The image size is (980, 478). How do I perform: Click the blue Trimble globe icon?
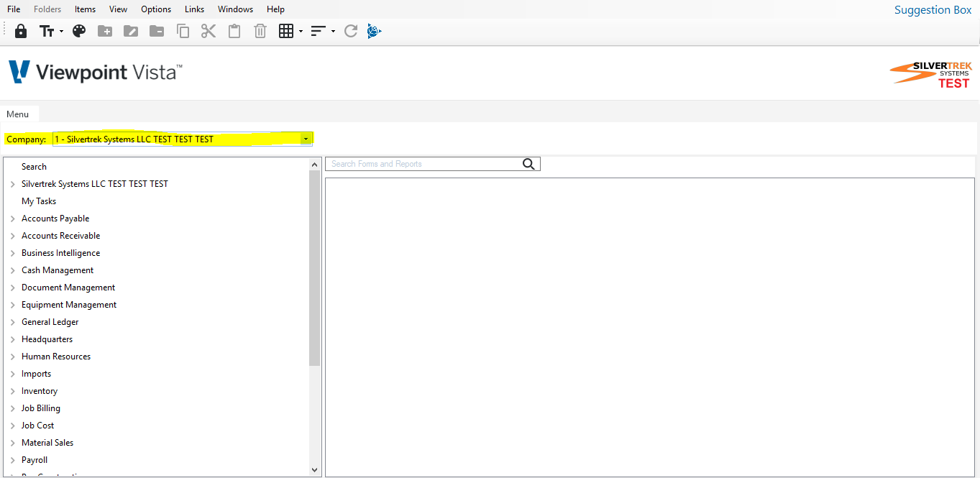coord(374,31)
